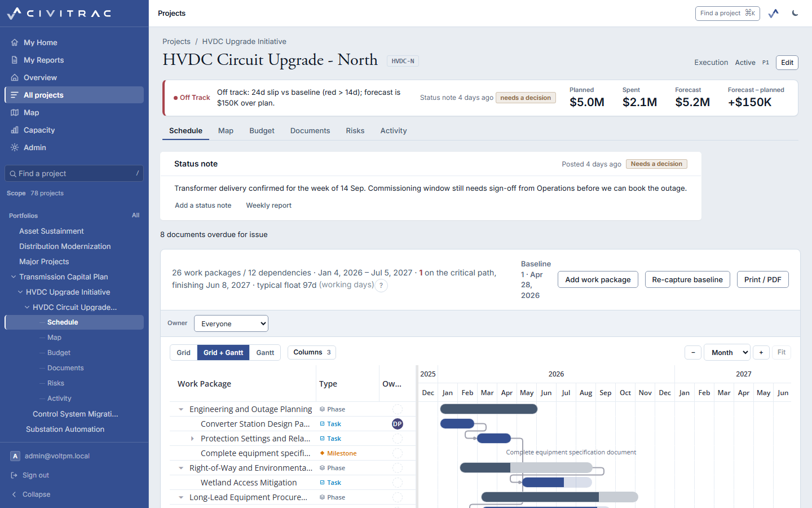
Task: Click the Civitrac logo
Action: [x=59, y=13]
